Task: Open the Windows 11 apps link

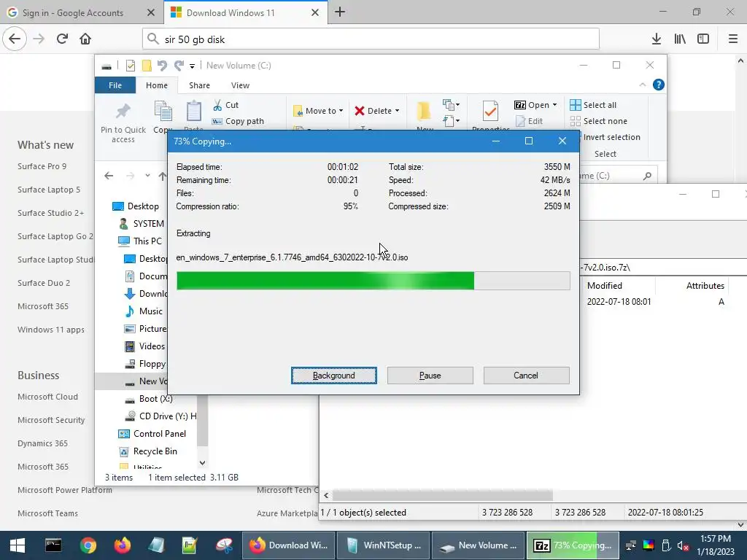Action: pos(51,330)
